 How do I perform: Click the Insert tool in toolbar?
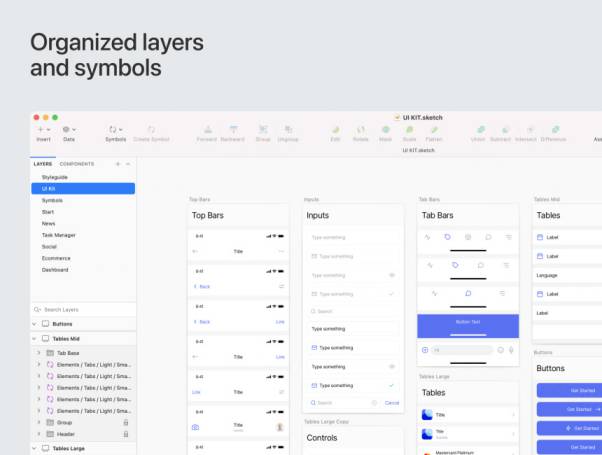43,130
